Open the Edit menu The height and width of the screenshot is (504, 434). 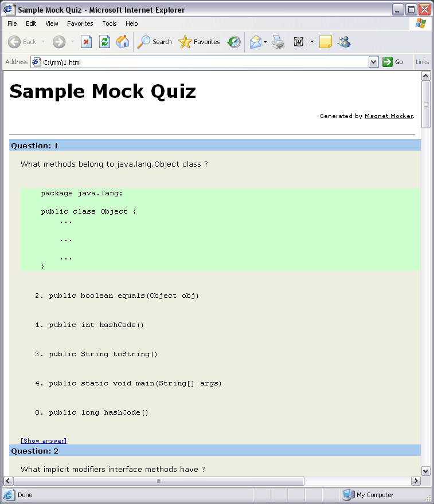point(31,23)
